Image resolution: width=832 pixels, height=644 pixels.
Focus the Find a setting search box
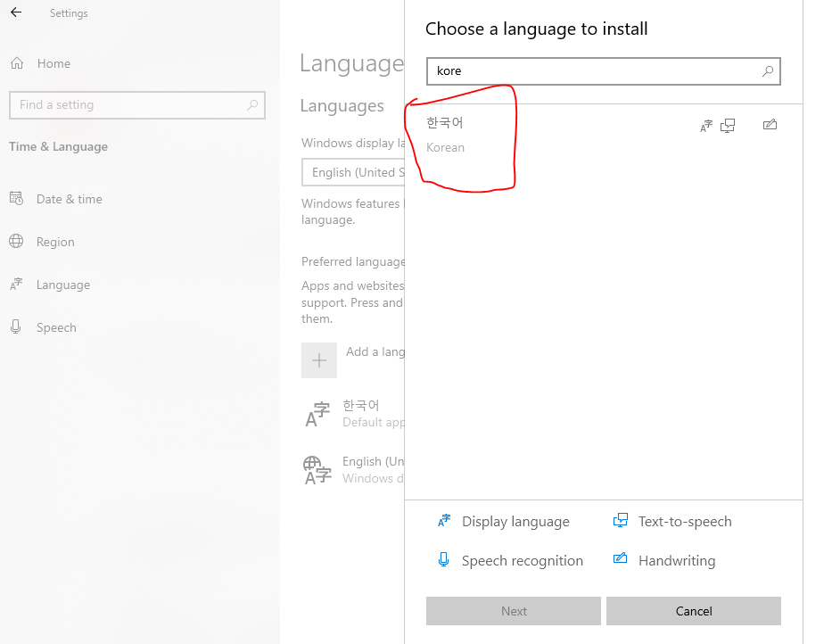137,105
